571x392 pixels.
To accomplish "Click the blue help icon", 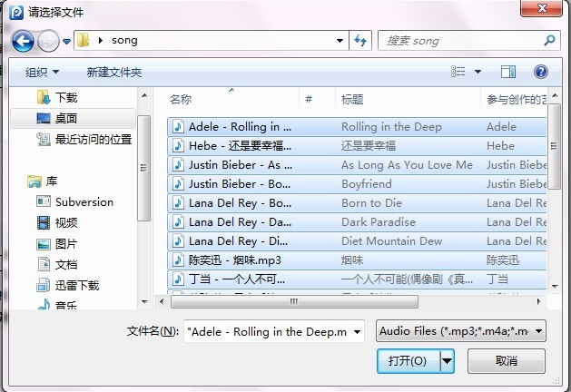I will pyautogui.click(x=541, y=72).
